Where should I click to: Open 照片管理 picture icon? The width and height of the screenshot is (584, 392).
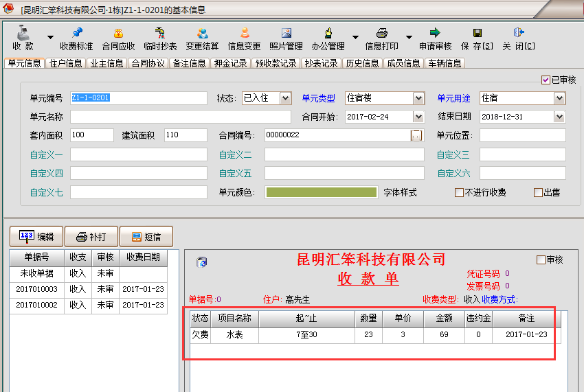(x=287, y=33)
